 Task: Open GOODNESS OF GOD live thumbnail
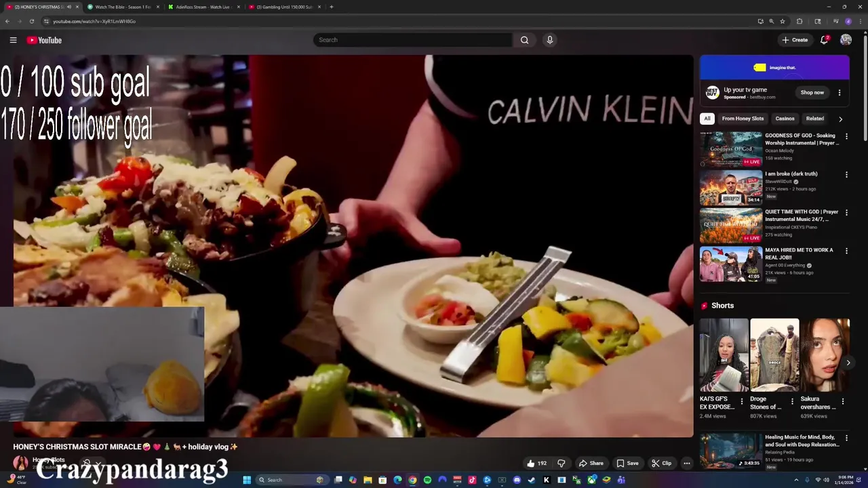tap(731, 149)
